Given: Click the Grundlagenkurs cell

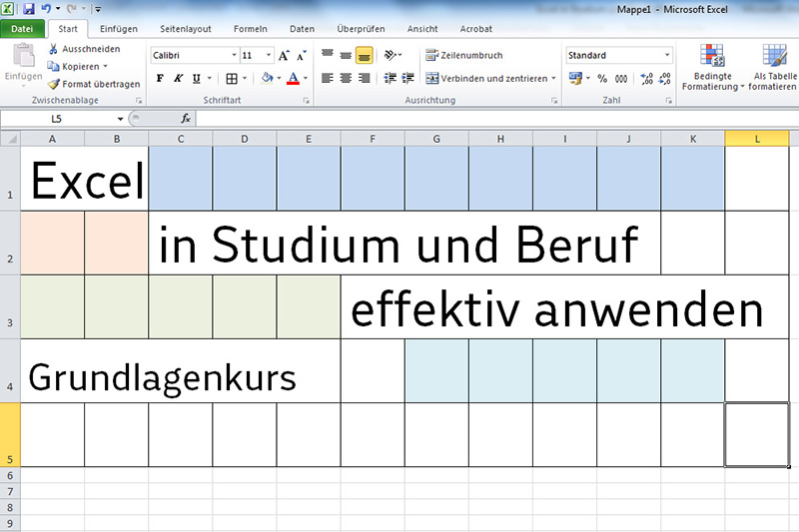Looking at the screenshot, I should tap(181, 370).
